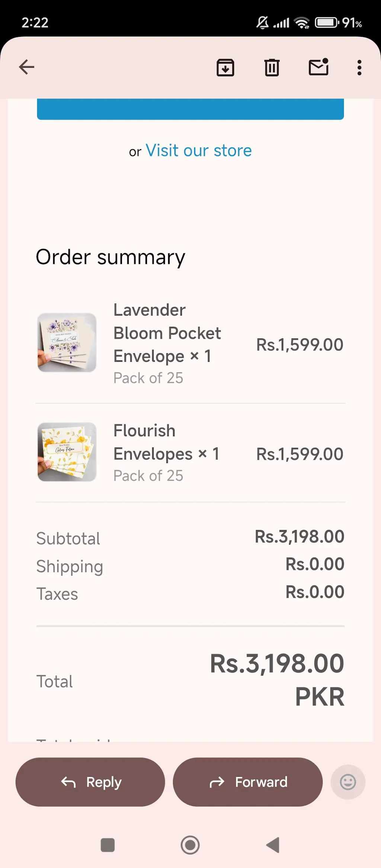This screenshot has width=381, height=868.
Task: Mark email as unread
Action: click(x=318, y=67)
